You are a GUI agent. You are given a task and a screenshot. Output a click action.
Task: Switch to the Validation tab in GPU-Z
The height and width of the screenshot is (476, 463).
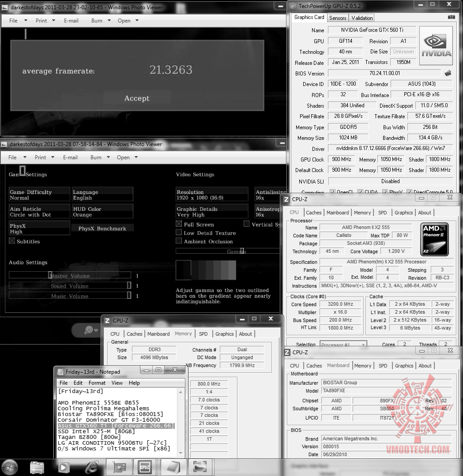pos(362,18)
